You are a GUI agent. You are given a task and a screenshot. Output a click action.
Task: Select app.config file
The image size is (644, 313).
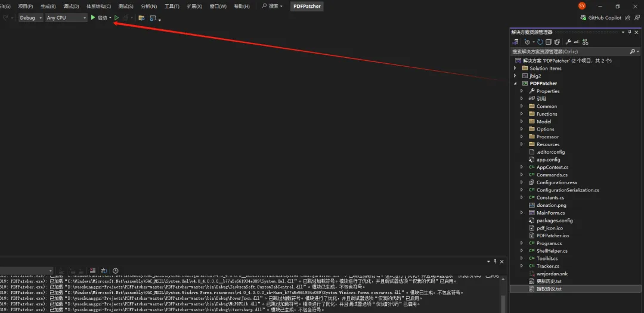click(x=548, y=159)
